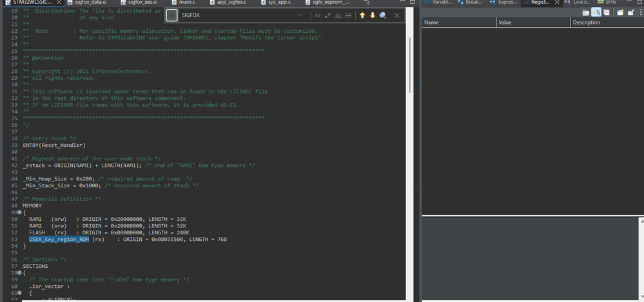Open the sgfx_eeprom editor tab

(x=327, y=3)
